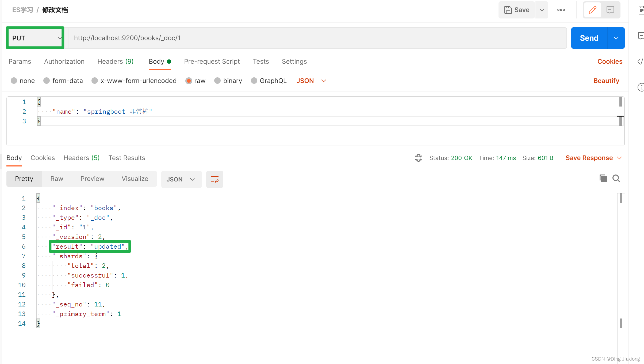644x364 pixels.
Task: Open the response search icon
Action: coord(616,178)
